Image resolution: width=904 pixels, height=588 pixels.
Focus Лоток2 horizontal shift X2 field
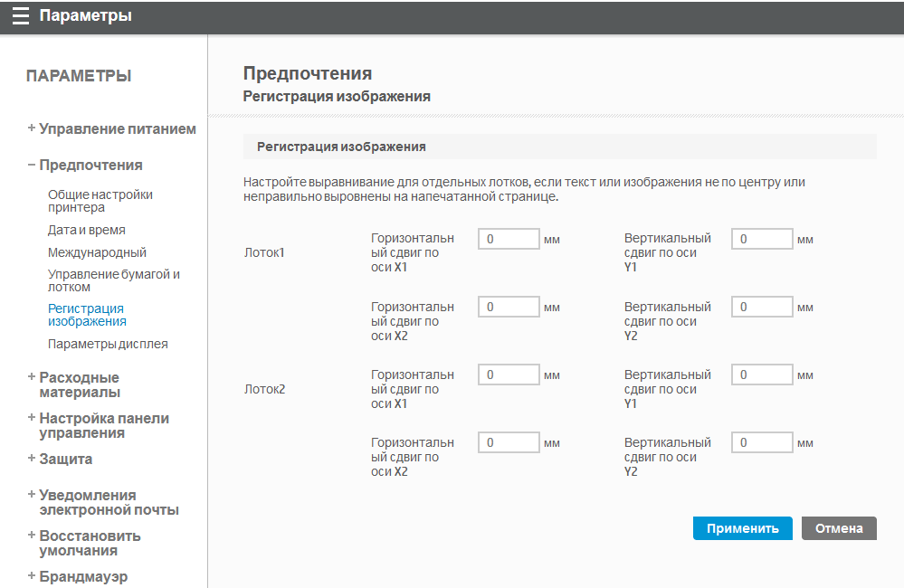pyautogui.click(x=509, y=443)
